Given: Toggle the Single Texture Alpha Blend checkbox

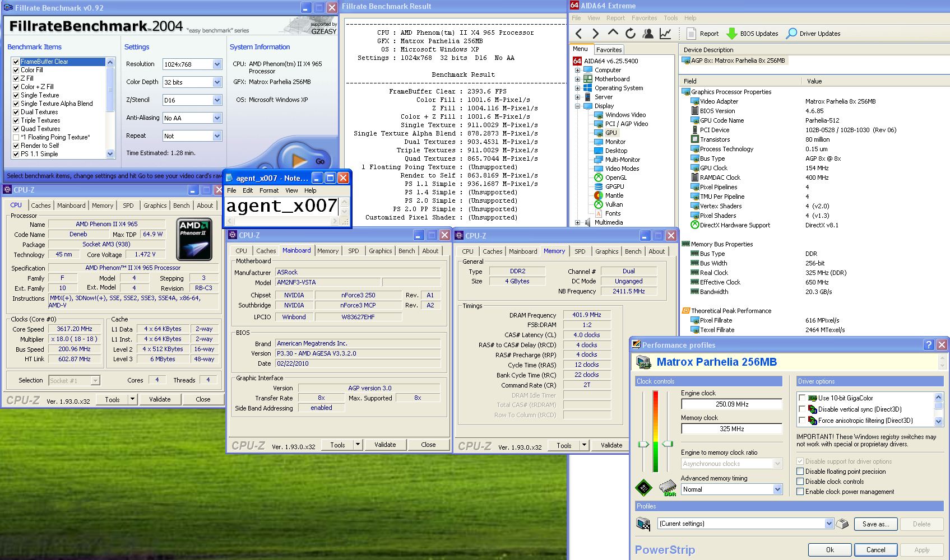Looking at the screenshot, I should pos(16,104).
